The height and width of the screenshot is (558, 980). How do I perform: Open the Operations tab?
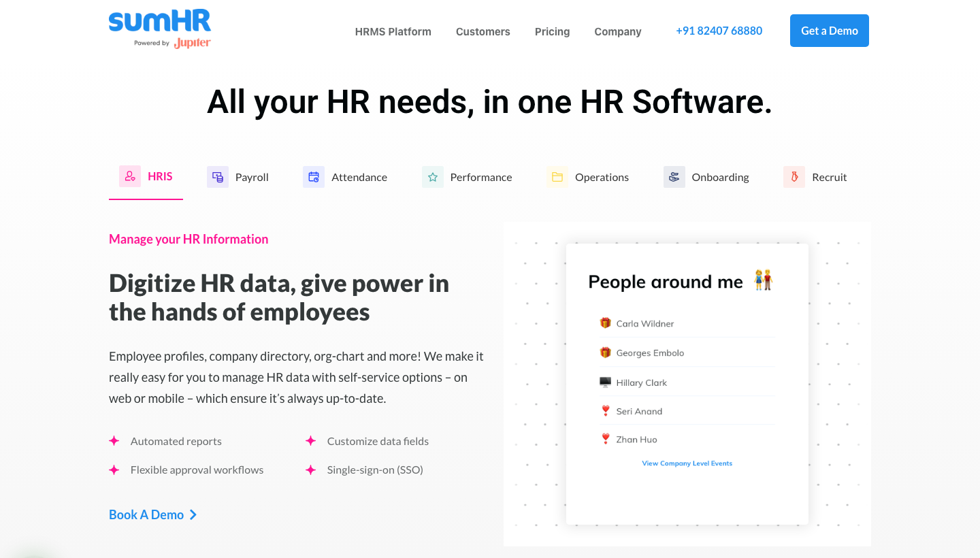[x=588, y=177]
